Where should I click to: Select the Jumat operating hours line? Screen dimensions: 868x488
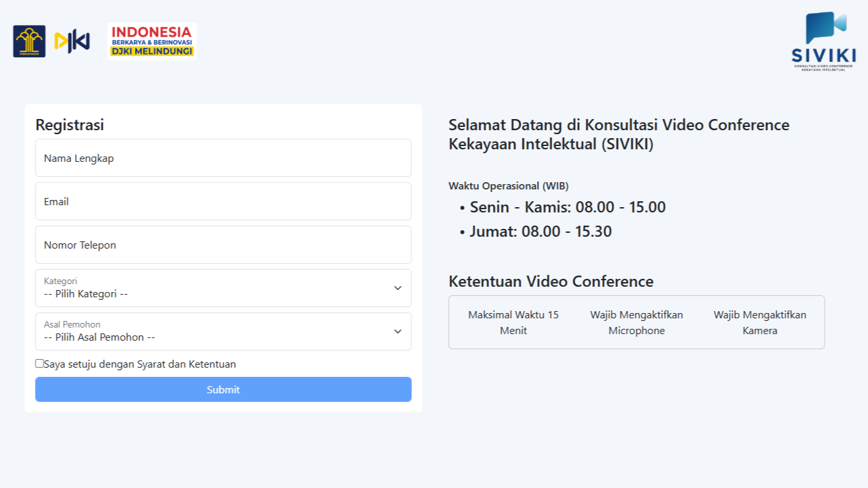pos(540,232)
